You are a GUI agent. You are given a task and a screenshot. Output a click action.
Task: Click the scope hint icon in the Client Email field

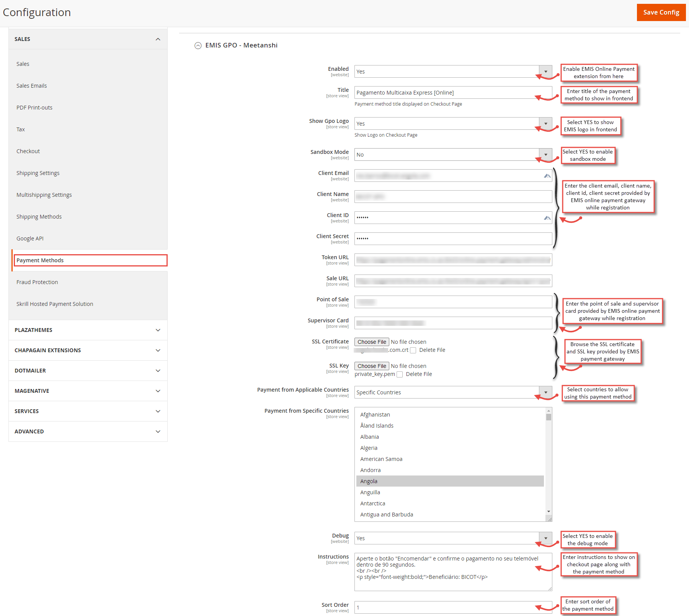pyautogui.click(x=547, y=176)
